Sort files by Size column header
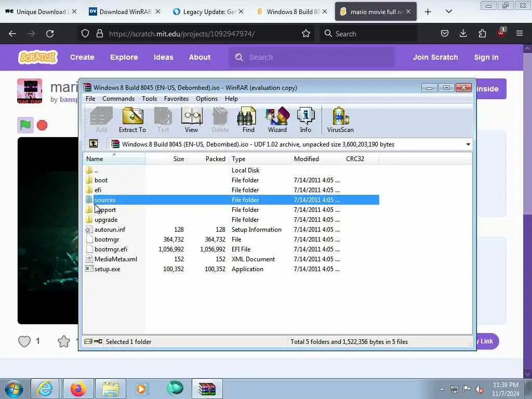This screenshot has width=532, height=399. (x=166, y=158)
